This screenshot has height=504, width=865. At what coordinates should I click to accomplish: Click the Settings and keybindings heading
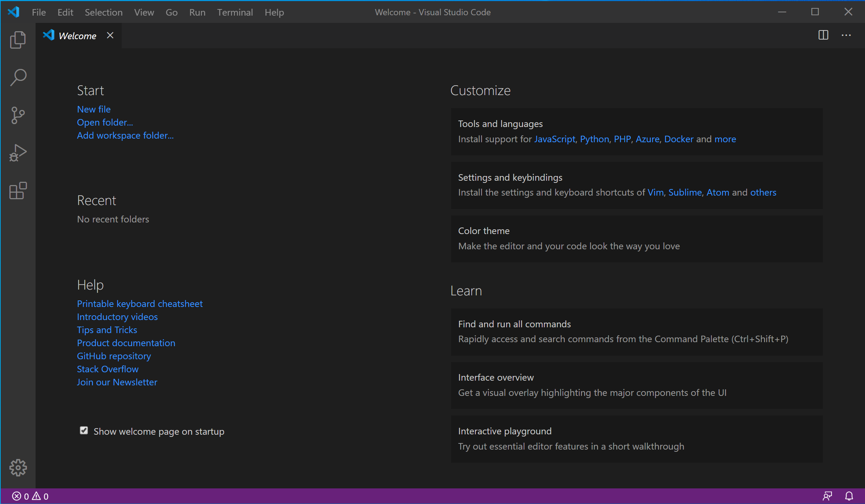510,177
